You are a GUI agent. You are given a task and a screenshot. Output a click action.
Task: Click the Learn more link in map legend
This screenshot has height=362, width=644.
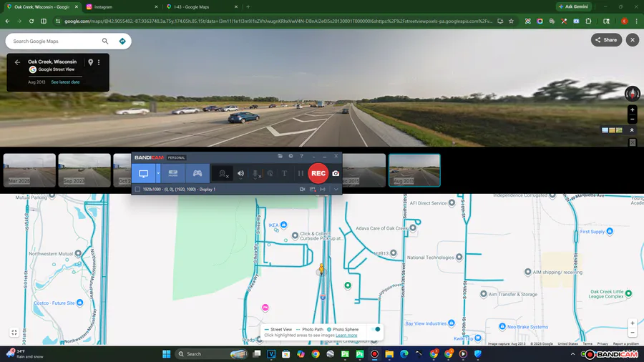coord(346,336)
